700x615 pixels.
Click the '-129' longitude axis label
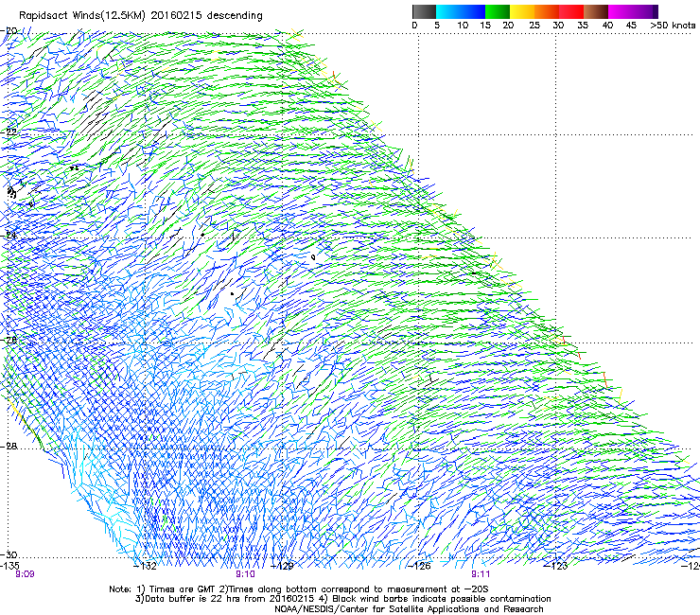click(282, 566)
